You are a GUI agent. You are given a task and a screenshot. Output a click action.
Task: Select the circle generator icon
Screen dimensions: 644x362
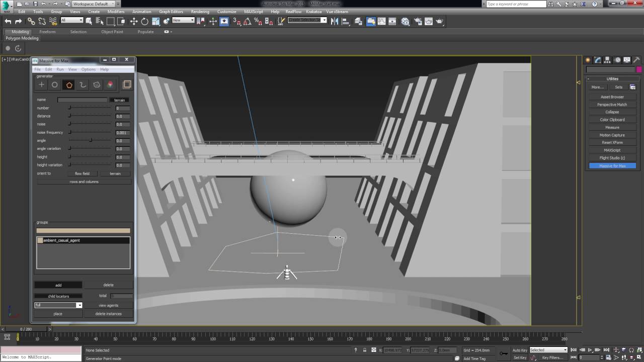coord(55,84)
